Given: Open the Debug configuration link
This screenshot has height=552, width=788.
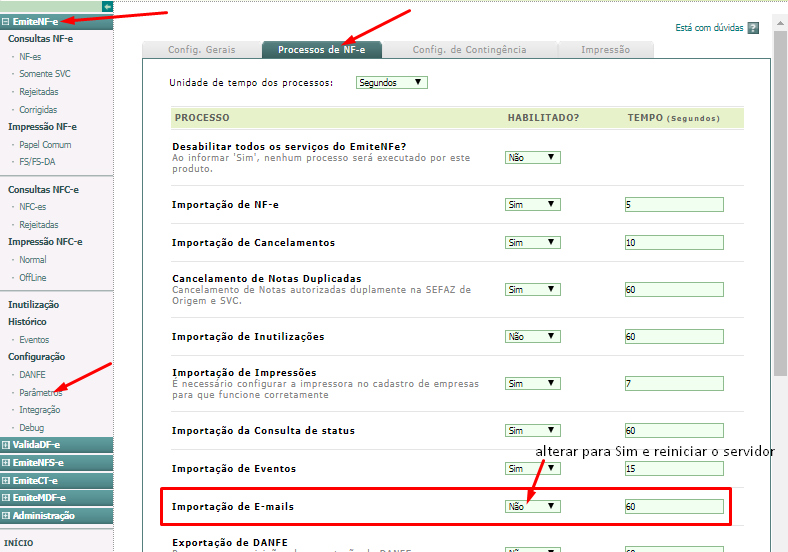Looking at the screenshot, I should click(x=32, y=428).
